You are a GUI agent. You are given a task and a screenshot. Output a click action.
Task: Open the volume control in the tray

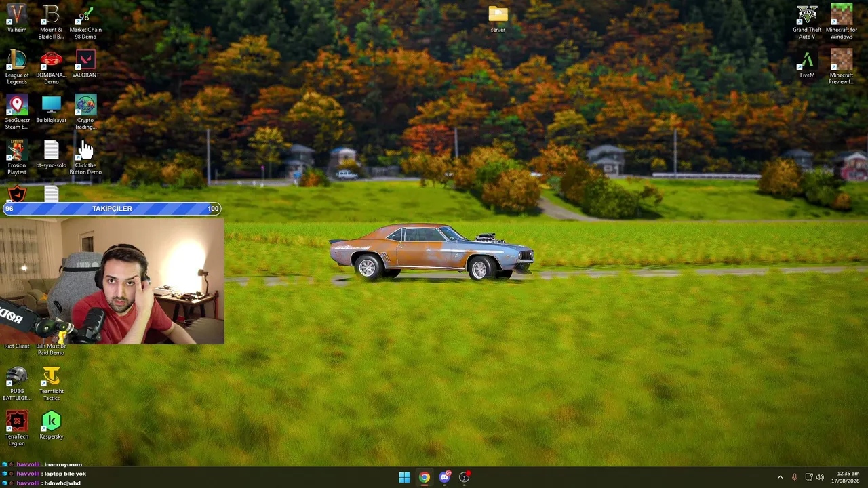coord(821,477)
